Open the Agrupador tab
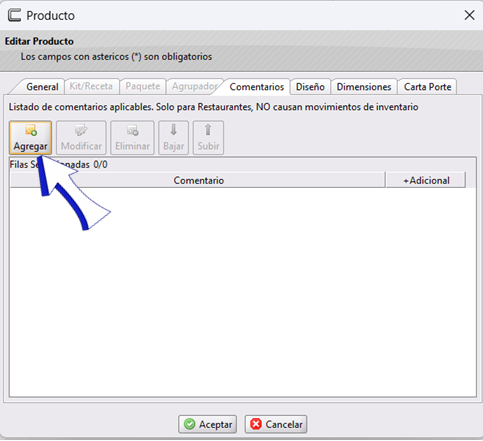This screenshot has width=483, height=441. (194, 86)
